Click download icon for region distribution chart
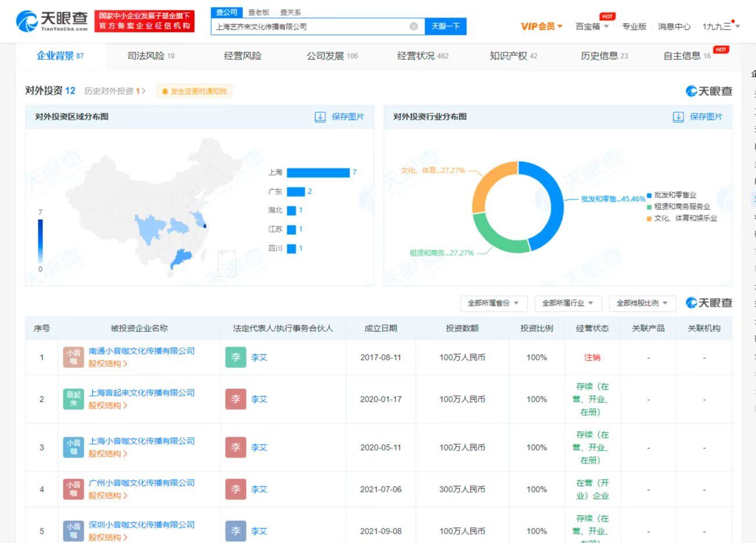This screenshot has width=756, height=543. pyautogui.click(x=320, y=117)
